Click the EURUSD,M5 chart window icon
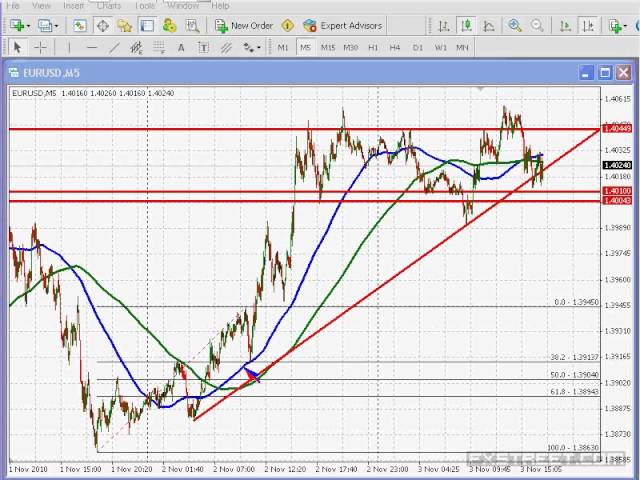The height and width of the screenshot is (480, 640). (13, 73)
